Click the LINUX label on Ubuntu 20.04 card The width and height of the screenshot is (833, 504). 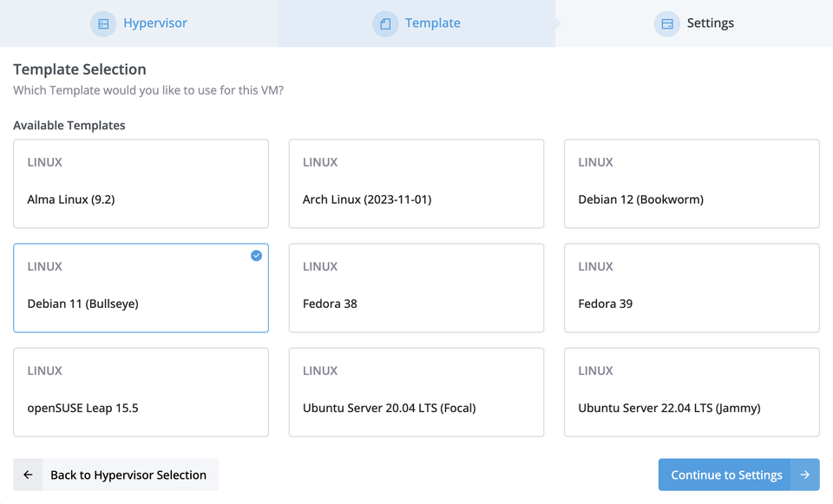click(x=320, y=370)
